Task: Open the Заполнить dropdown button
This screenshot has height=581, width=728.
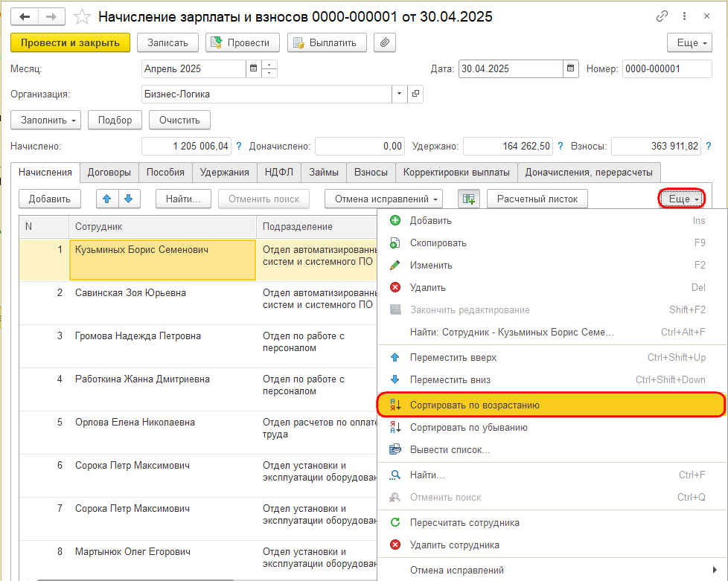Action: [45, 121]
